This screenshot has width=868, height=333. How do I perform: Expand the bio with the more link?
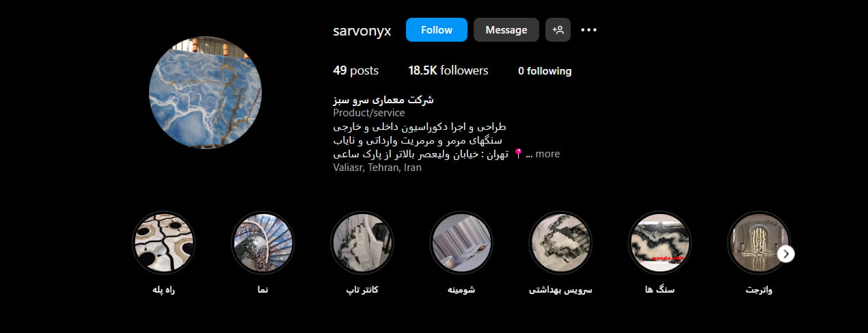pos(547,154)
